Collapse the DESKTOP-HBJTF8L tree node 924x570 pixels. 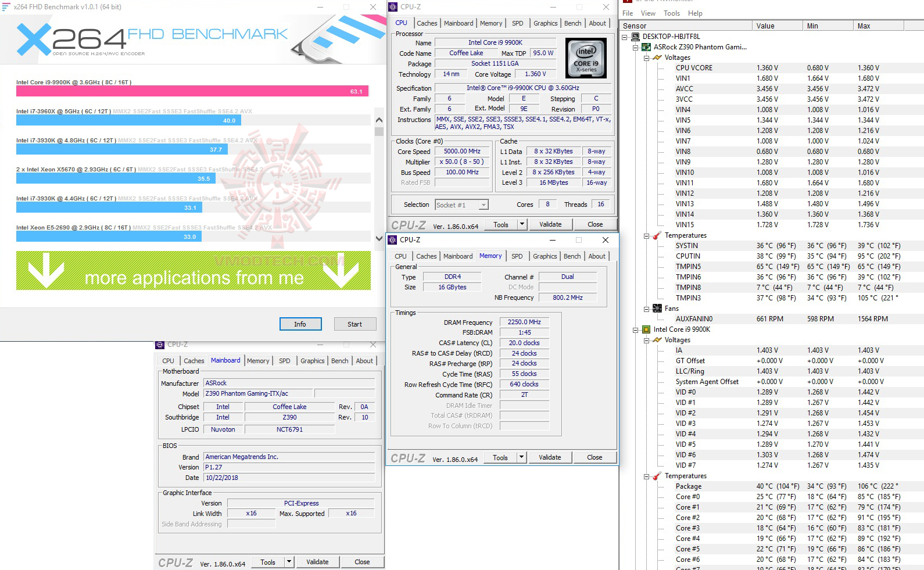(625, 37)
